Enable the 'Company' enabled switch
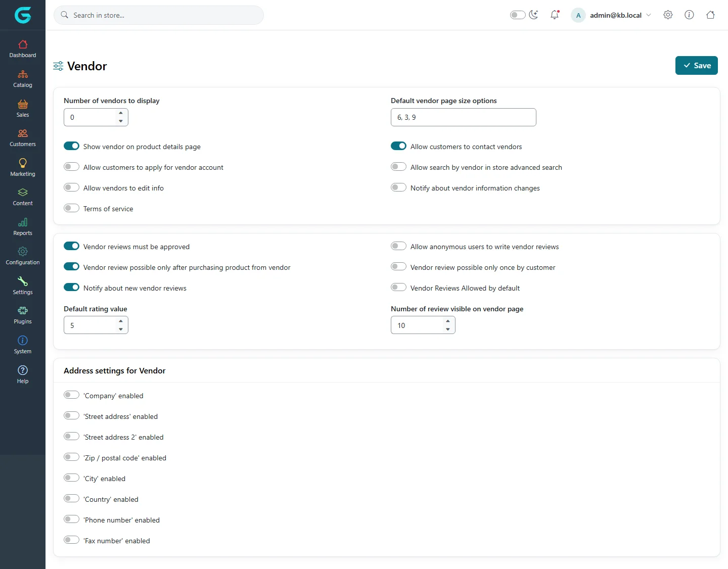 click(71, 395)
